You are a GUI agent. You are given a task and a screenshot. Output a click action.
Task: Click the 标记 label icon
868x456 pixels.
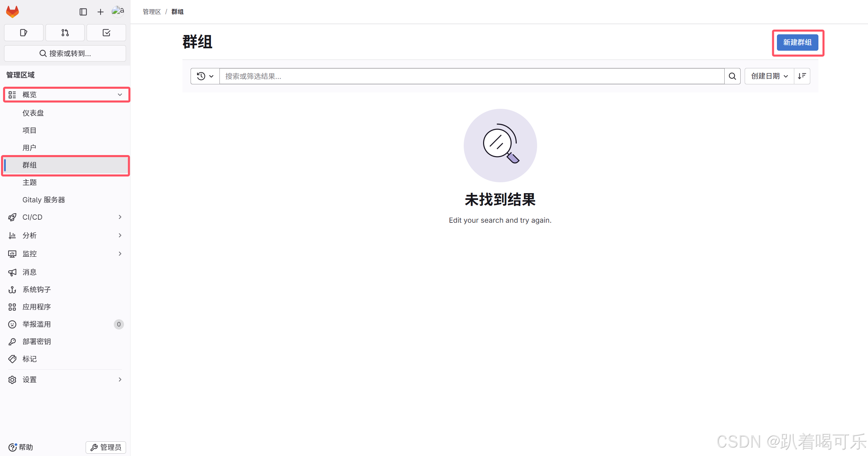coord(12,359)
